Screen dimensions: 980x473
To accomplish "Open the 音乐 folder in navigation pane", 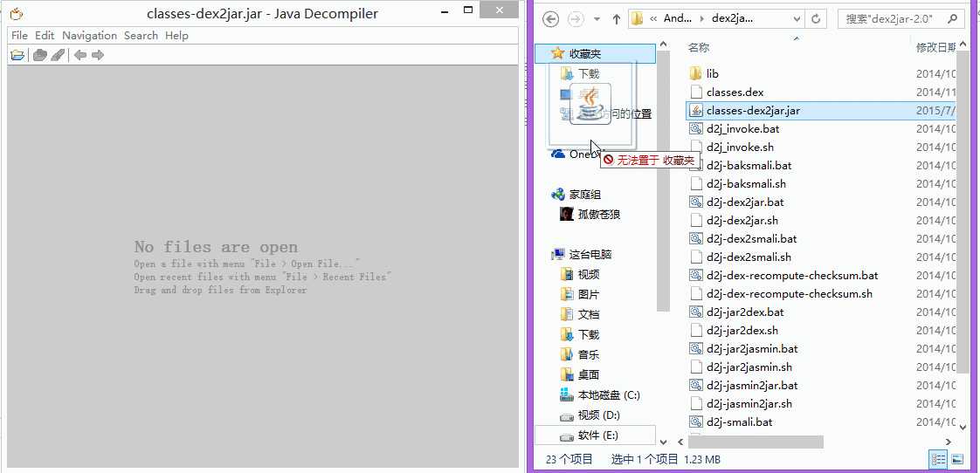I will (581, 355).
